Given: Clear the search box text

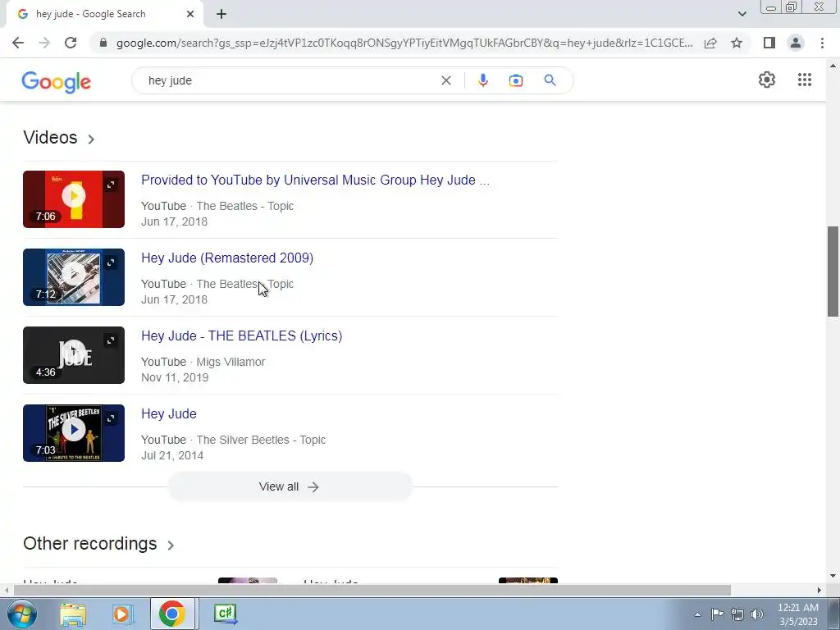Looking at the screenshot, I should 445,80.
